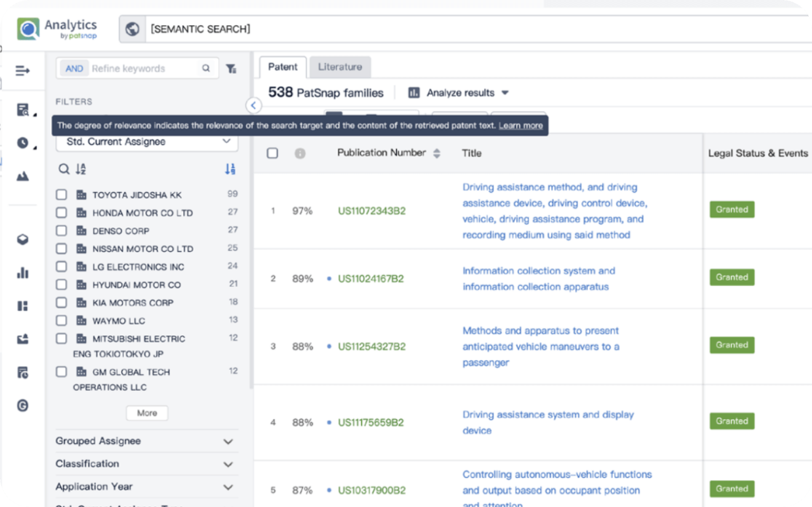Tick the WAYMO LLC assignee checkbox
The image size is (812, 507).
pyautogui.click(x=62, y=320)
